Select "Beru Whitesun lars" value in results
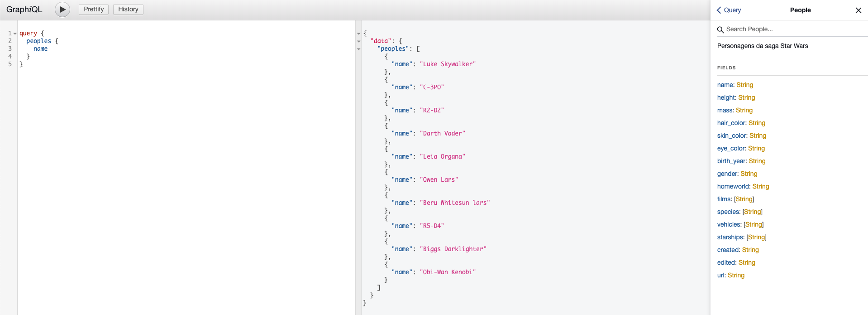Viewport: 868px width, 315px height. coord(455,203)
